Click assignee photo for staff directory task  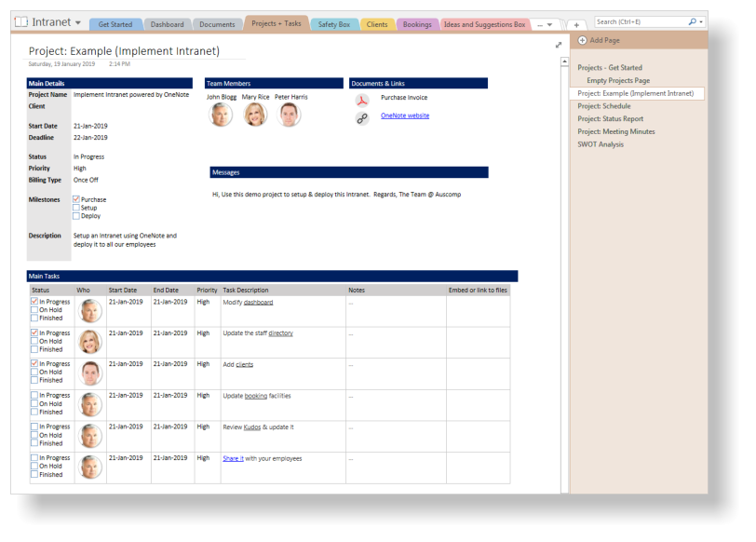pyautogui.click(x=90, y=342)
